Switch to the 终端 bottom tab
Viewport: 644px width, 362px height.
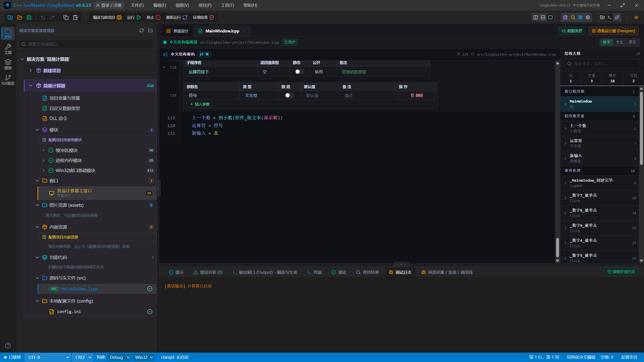pyautogui.click(x=314, y=272)
